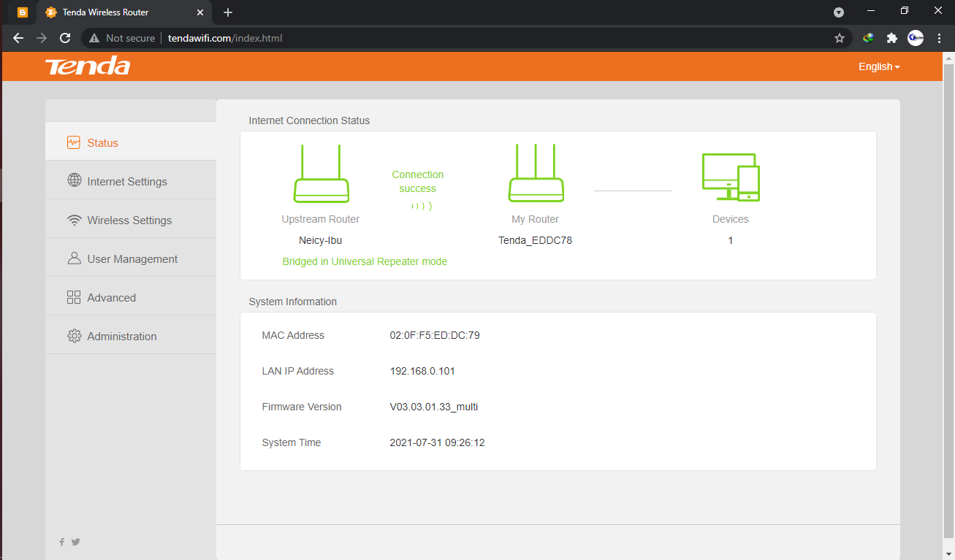This screenshot has width=955, height=560.
Task: Open the User Management menu label
Action: pos(132,259)
